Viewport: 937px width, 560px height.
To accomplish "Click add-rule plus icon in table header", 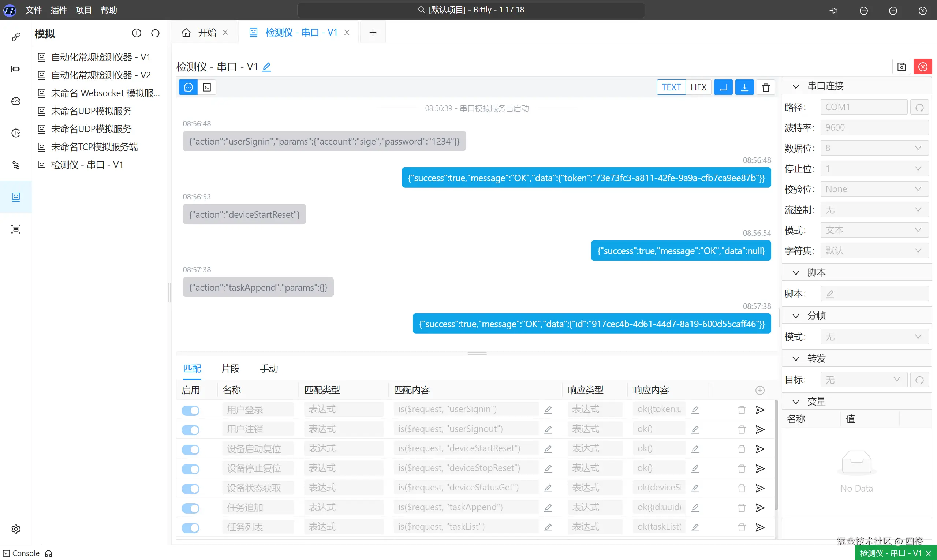I will (759, 390).
